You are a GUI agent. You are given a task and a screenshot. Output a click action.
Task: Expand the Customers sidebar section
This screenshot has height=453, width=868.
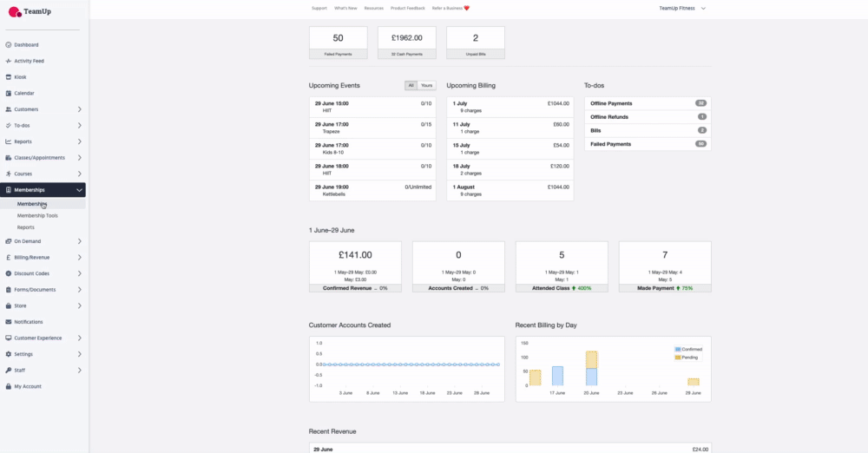79,109
